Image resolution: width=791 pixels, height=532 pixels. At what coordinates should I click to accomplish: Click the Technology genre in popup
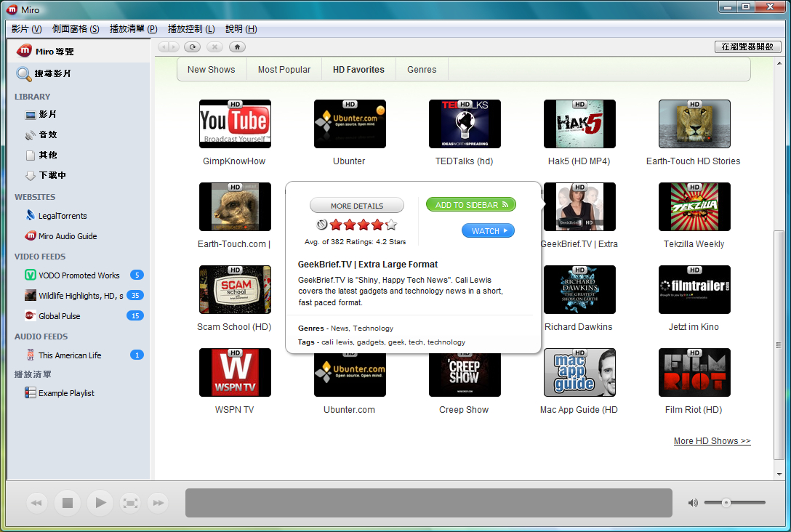[x=373, y=329]
